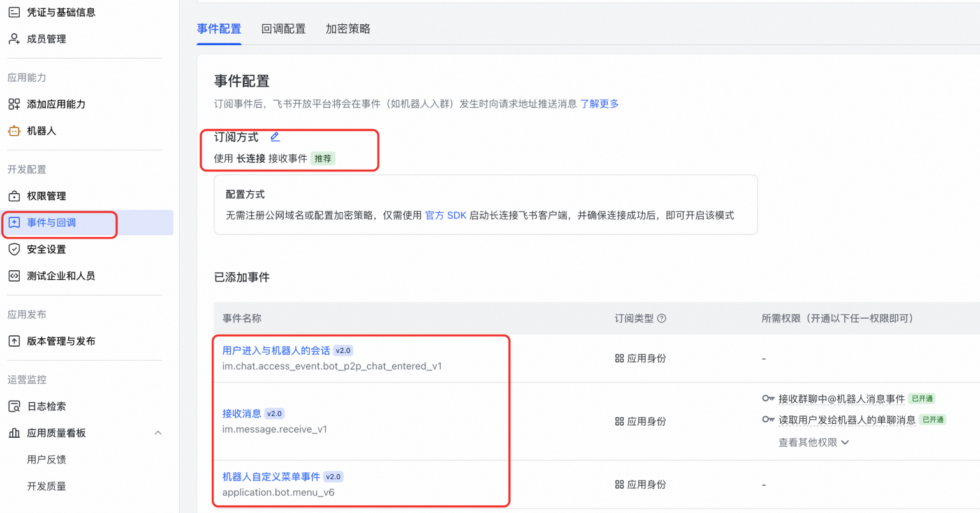980x513 pixels.
Task: Click the 配置方式 heading
Action: click(245, 194)
